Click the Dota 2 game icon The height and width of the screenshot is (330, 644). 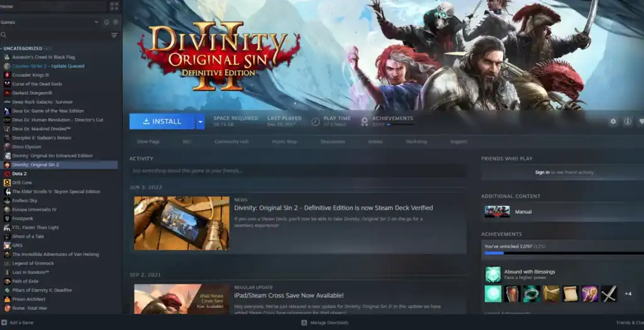[7, 173]
